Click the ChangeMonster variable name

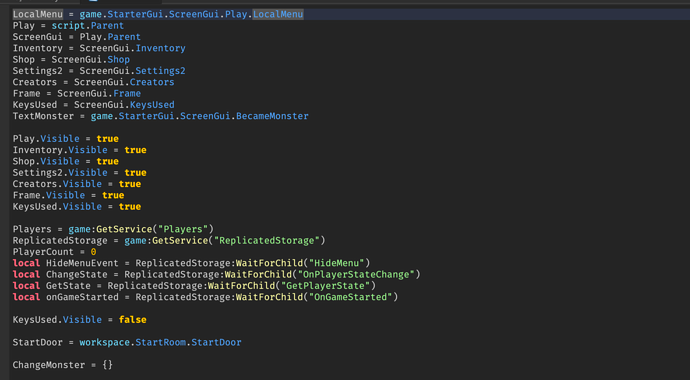click(49, 365)
